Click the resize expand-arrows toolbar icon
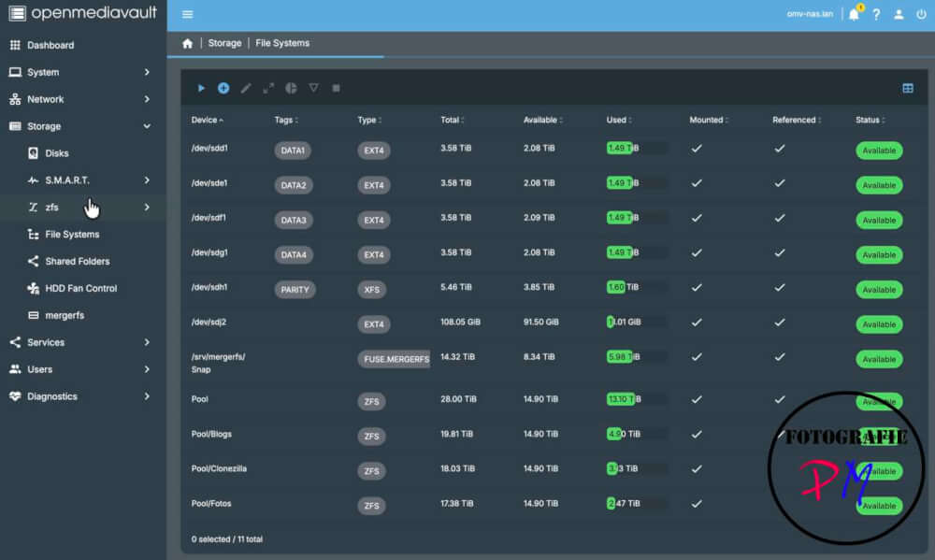935x560 pixels. pos(268,88)
